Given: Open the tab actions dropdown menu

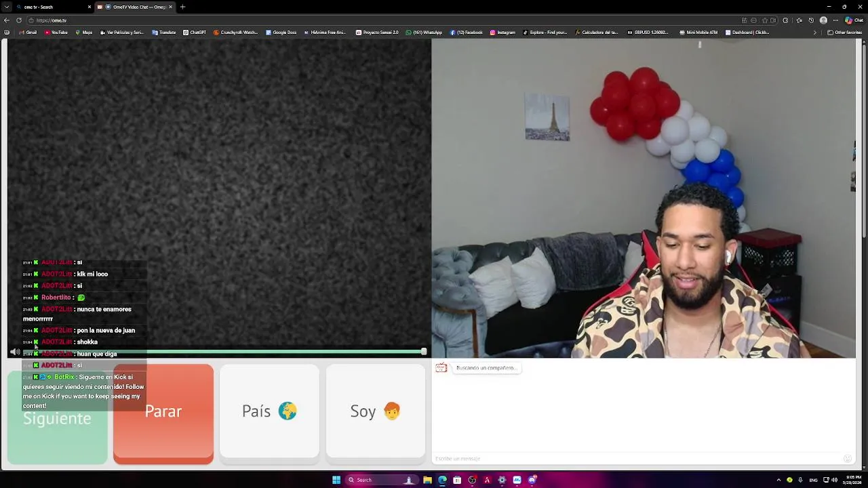Looking at the screenshot, I should pos(7,7).
